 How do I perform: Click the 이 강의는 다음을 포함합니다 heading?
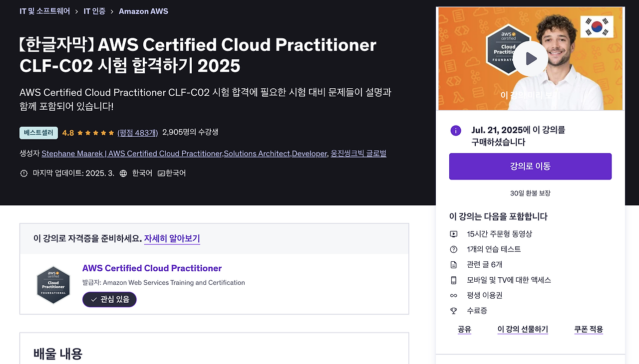tap(498, 216)
